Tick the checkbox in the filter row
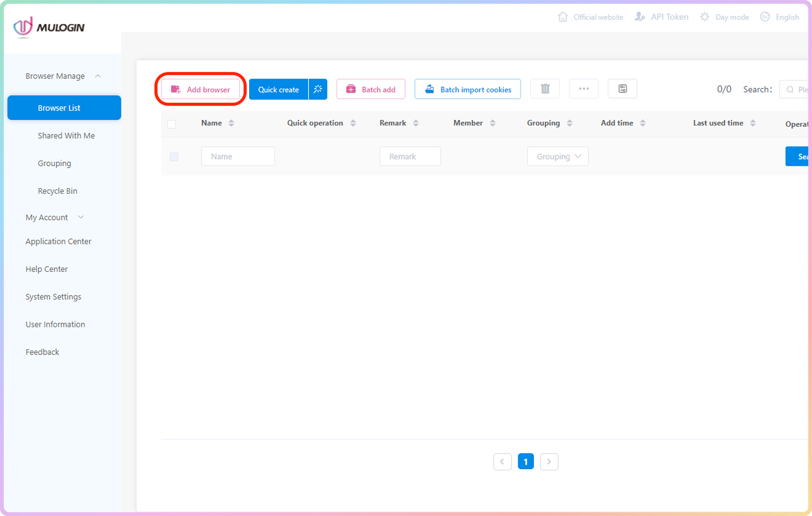This screenshot has width=812, height=516. [x=174, y=157]
